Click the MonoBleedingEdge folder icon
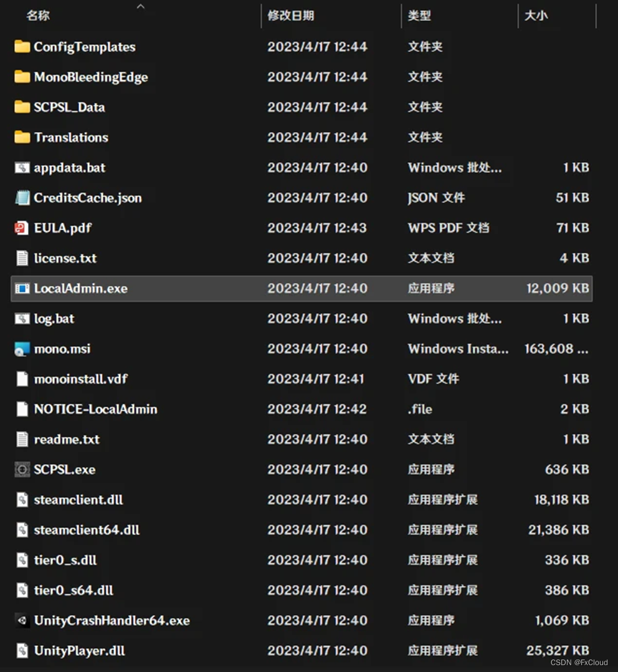This screenshot has width=618, height=672. click(22, 77)
